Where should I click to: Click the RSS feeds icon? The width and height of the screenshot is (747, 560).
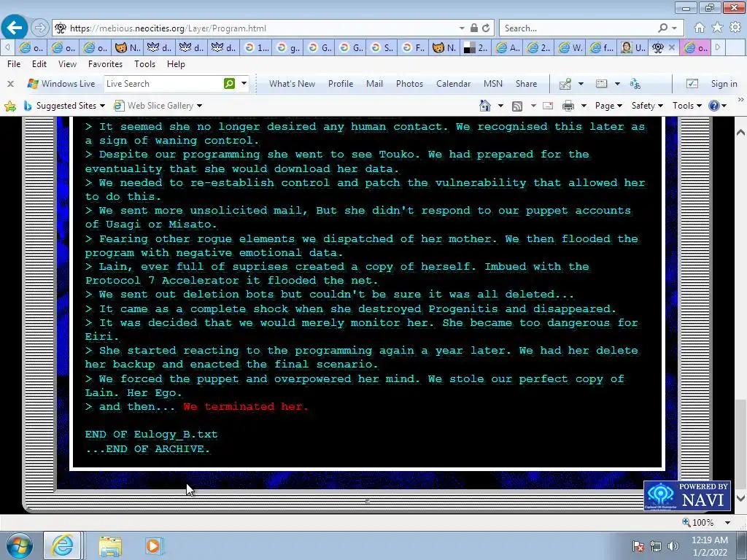[517, 106]
